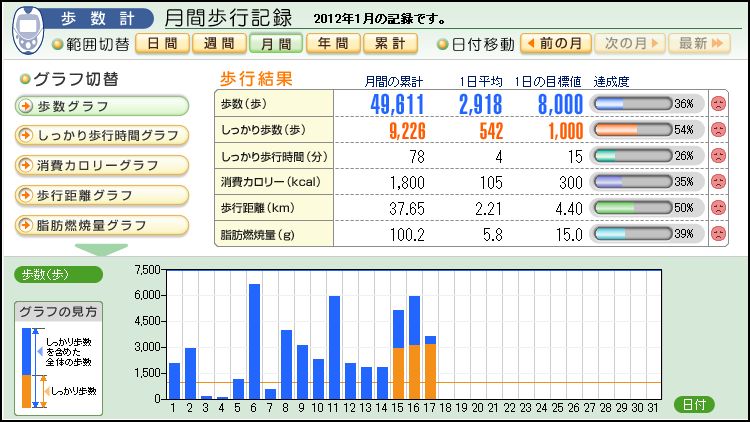
Task: Click the 歩数(歩) green axis label
Action: click(x=58, y=275)
